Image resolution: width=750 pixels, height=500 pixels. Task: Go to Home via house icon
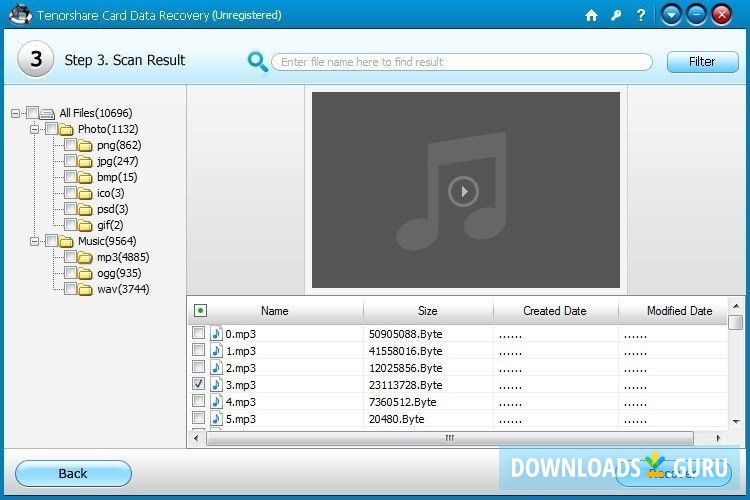pos(591,16)
